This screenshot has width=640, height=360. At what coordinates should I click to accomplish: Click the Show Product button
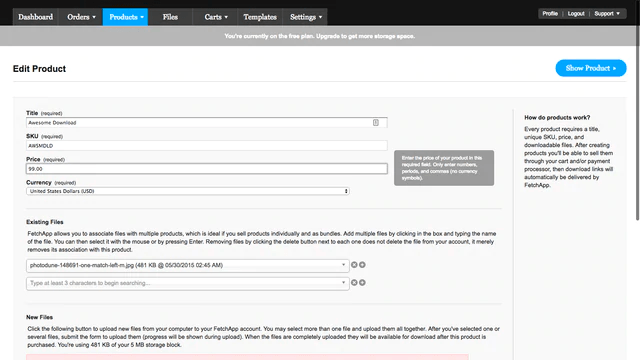[x=591, y=68]
